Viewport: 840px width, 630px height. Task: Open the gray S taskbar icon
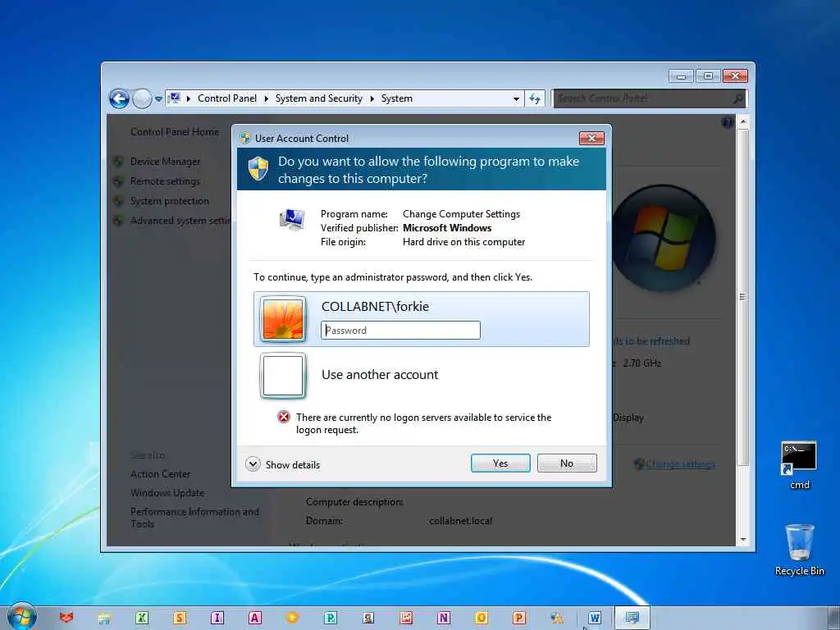point(368,618)
